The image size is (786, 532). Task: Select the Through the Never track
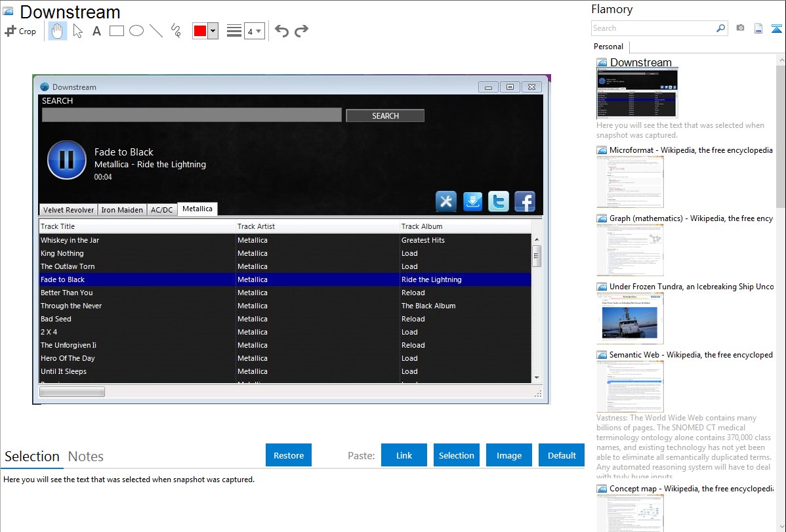point(285,306)
